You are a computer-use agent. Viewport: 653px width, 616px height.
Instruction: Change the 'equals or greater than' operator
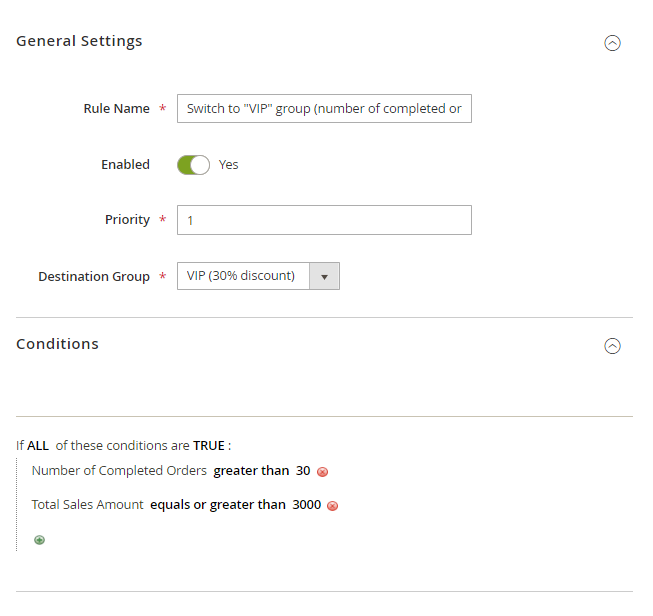pyautogui.click(x=218, y=505)
